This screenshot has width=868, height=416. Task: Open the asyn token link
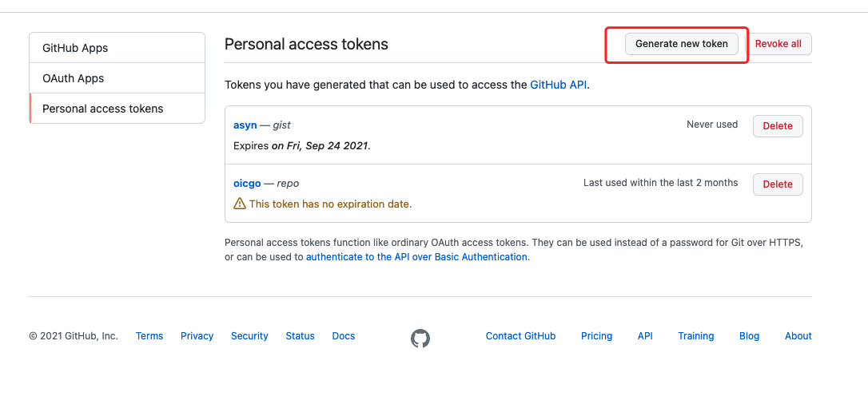pyautogui.click(x=245, y=125)
